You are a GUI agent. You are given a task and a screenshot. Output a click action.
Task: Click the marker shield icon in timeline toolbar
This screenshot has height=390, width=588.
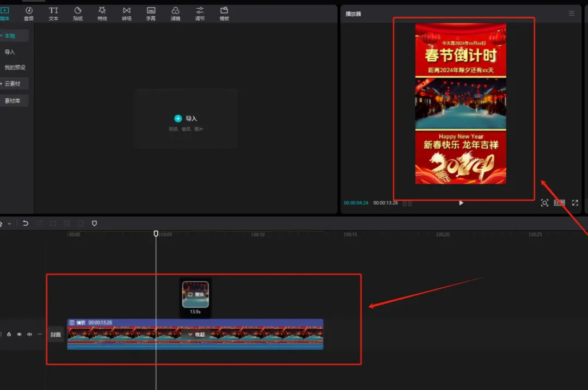click(95, 224)
